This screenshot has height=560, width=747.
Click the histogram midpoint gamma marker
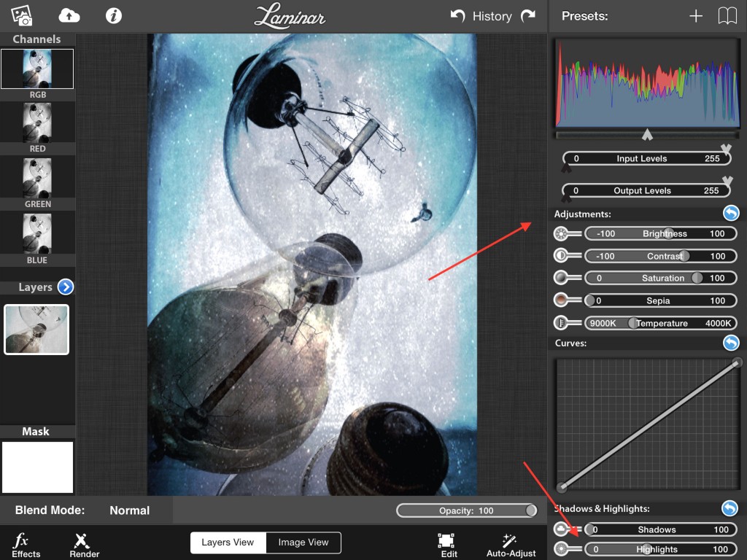click(x=647, y=135)
